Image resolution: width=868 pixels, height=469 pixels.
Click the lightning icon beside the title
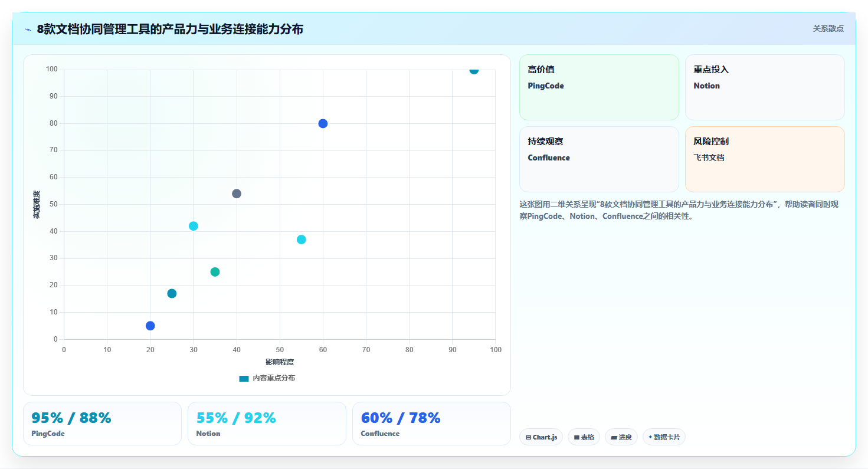point(28,29)
